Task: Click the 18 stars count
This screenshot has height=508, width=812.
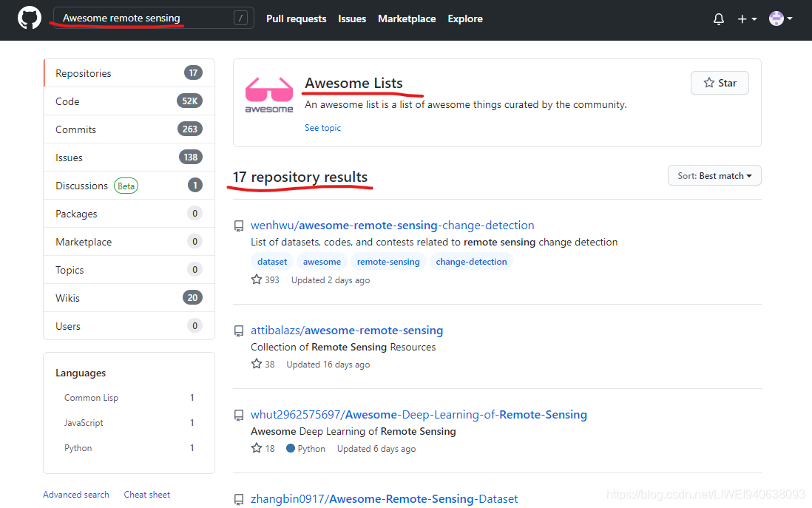Action: [x=263, y=448]
